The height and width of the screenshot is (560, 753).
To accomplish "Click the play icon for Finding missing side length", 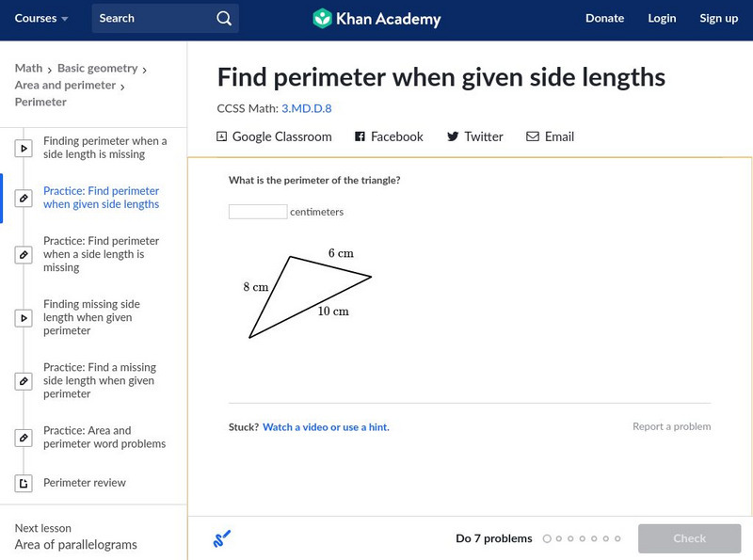I will click(x=24, y=318).
